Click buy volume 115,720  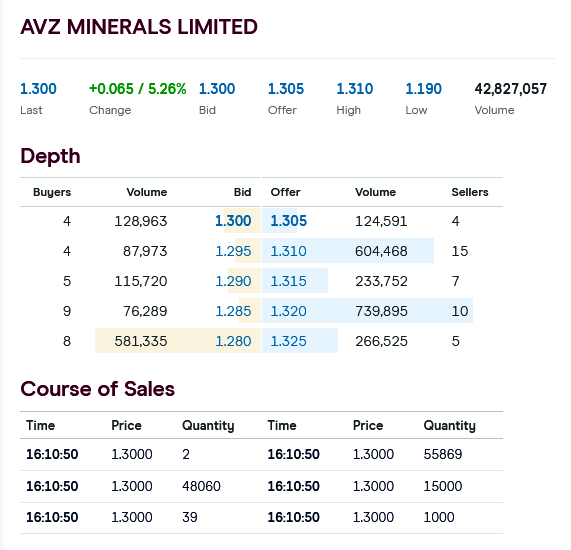[x=141, y=281]
